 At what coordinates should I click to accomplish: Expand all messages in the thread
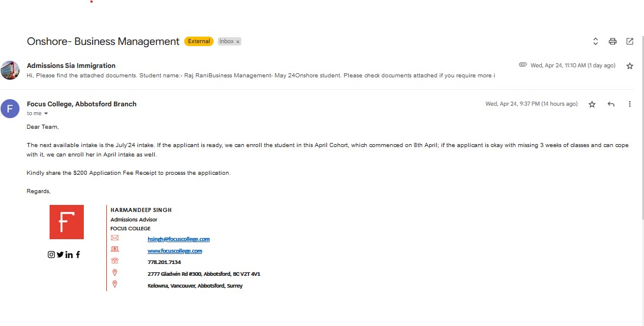(595, 41)
